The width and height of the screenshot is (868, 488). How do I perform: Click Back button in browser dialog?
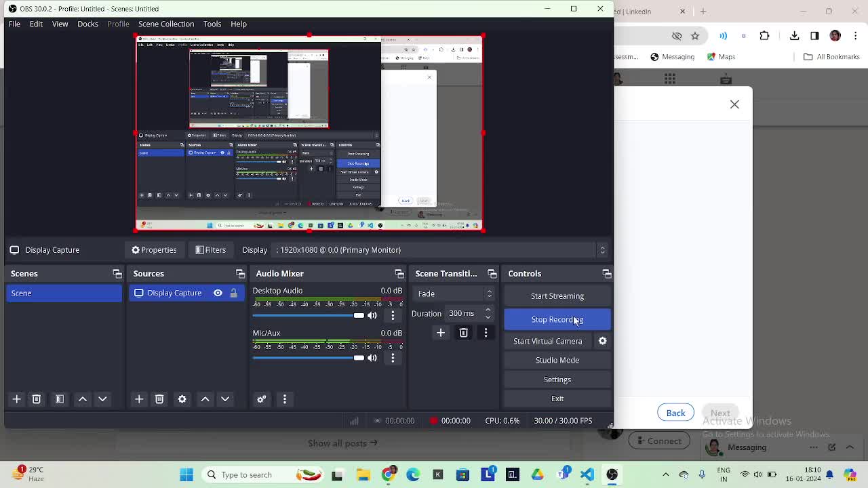tap(675, 413)
